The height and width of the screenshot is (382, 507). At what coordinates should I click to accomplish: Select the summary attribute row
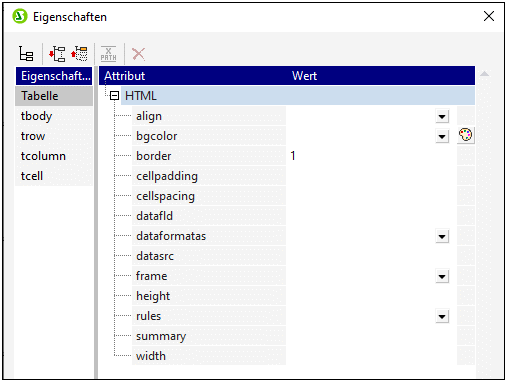209,336
